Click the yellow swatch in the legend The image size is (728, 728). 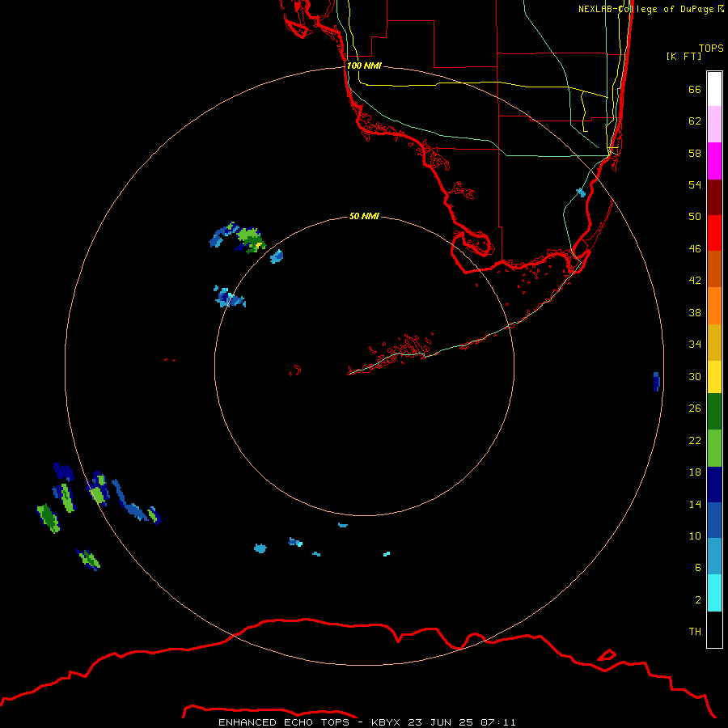click(714, 376)
